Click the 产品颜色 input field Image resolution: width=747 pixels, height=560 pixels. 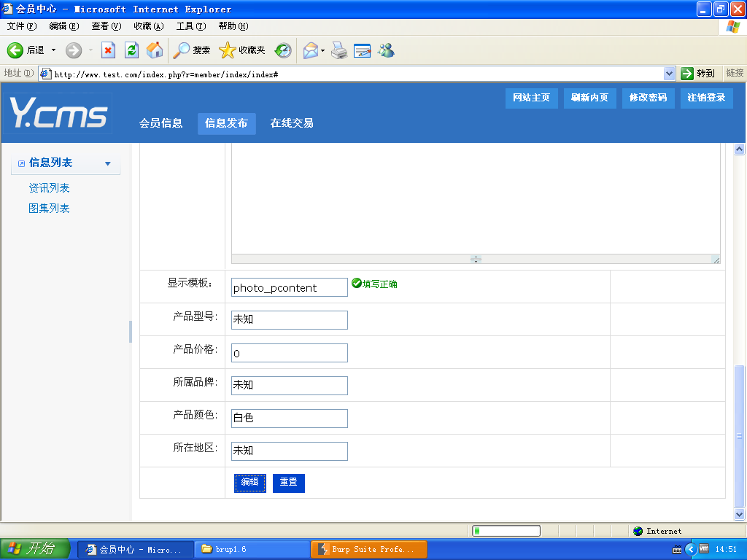click(x=289, y=418)
